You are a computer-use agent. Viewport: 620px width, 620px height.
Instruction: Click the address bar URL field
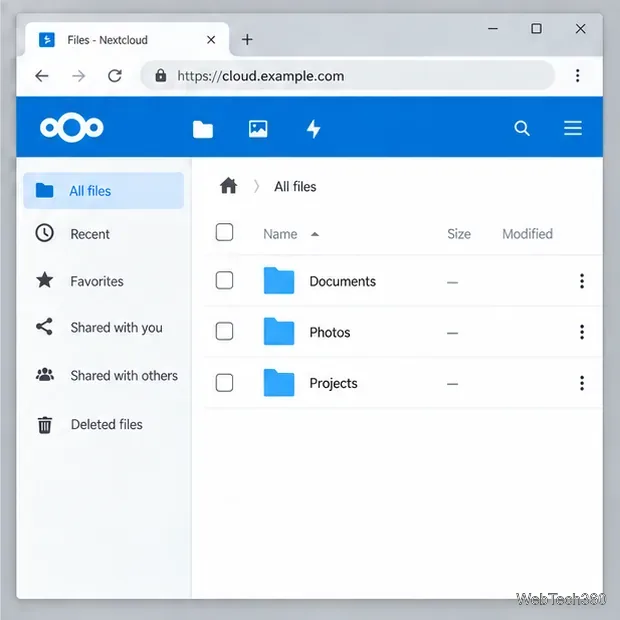[348, 76]
